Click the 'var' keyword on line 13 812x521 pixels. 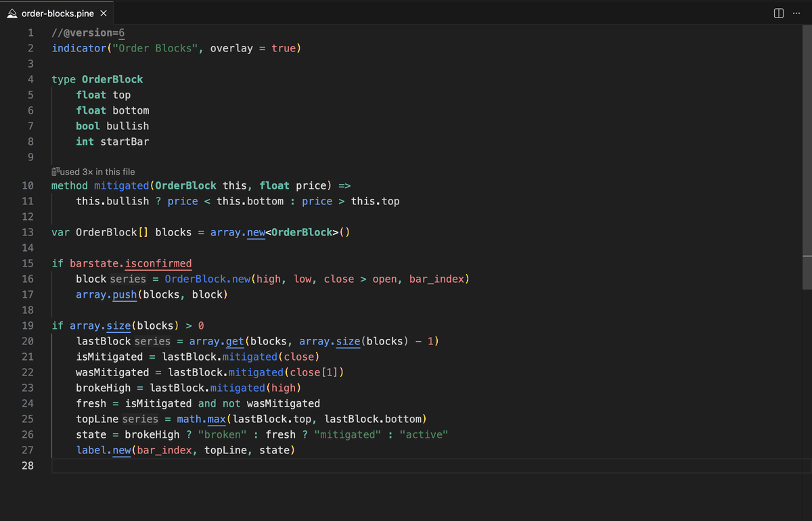click(61, 232)
